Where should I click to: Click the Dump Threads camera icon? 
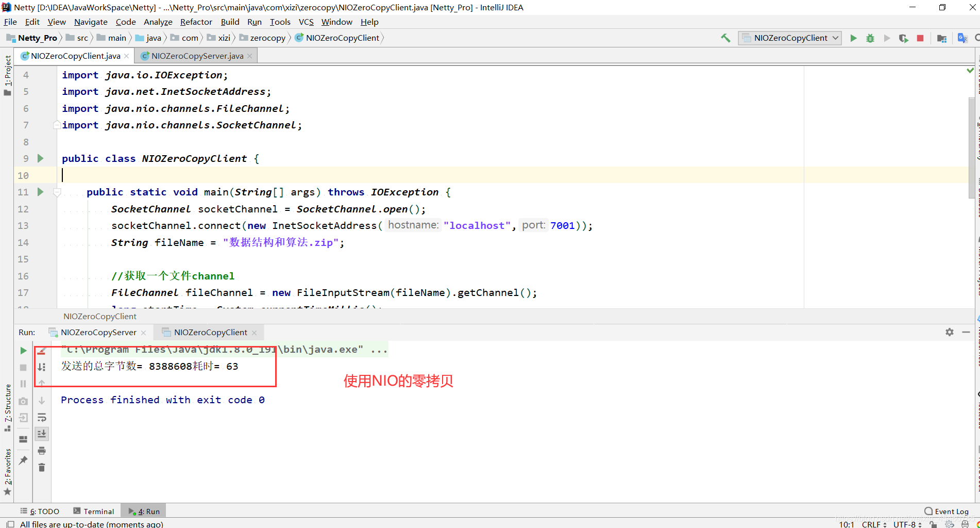click(23, 401)
